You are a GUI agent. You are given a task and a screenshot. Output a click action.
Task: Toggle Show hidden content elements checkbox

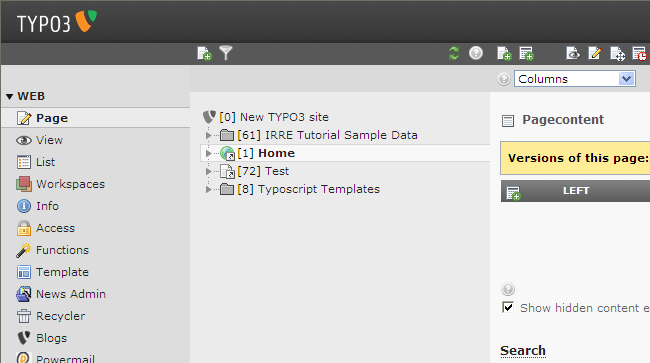pos(508,307)
